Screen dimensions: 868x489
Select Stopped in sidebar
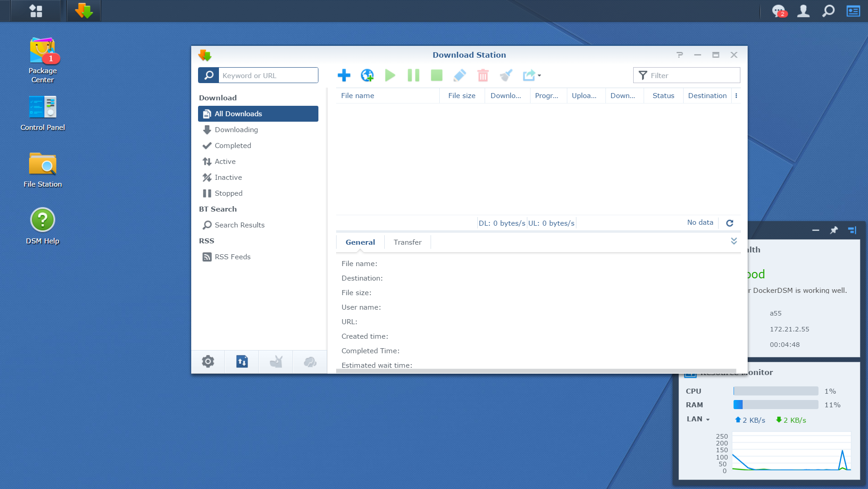click(258, 193)
